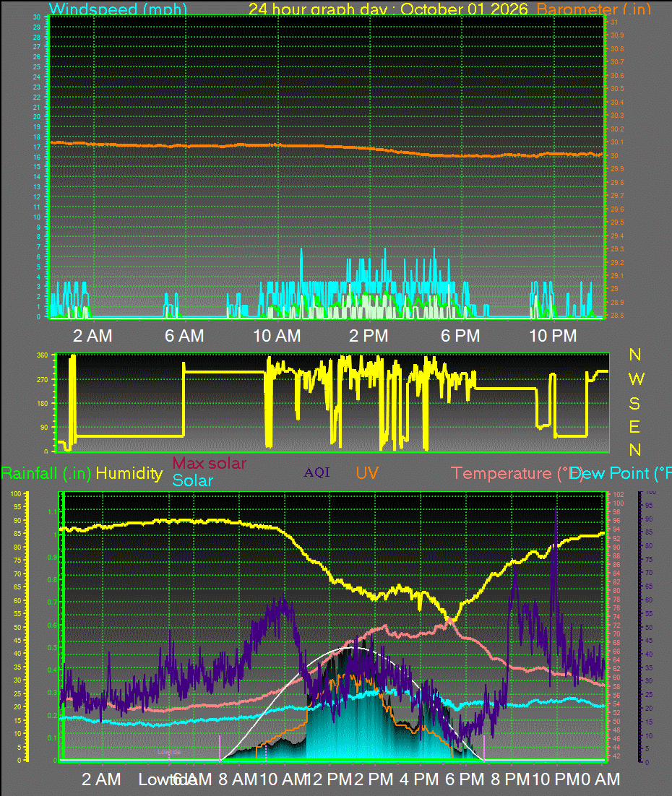Click the pink "Temperature (°F)" legend label

click(517, 474)
